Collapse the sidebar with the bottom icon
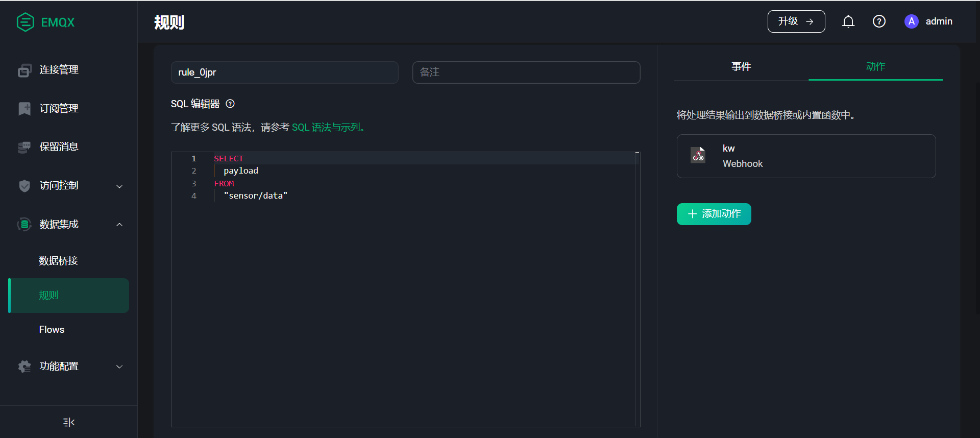980x438 pixels. click(x=68, y=422)
